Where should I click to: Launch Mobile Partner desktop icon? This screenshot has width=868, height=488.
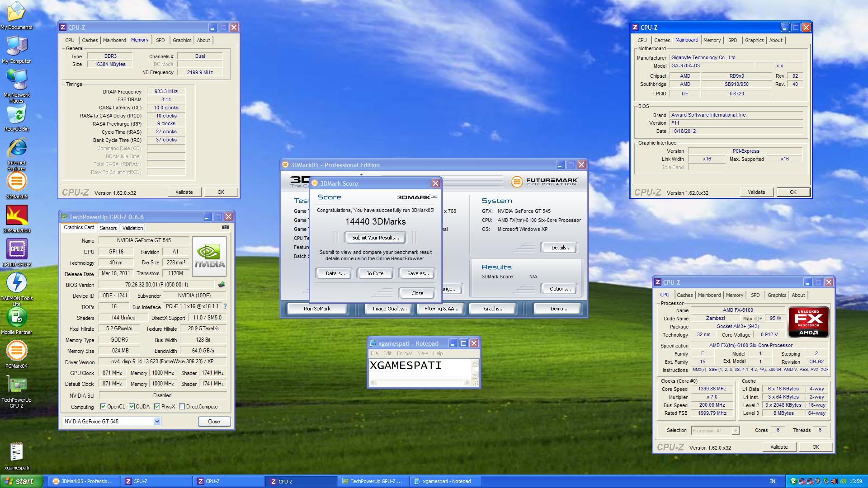pyautogui.click(x=16, y=320)
